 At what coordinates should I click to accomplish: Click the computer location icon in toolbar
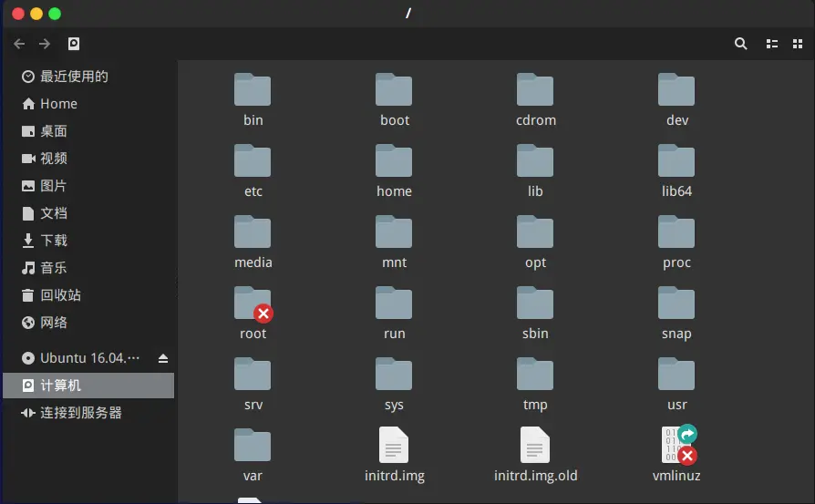point(74,44)
